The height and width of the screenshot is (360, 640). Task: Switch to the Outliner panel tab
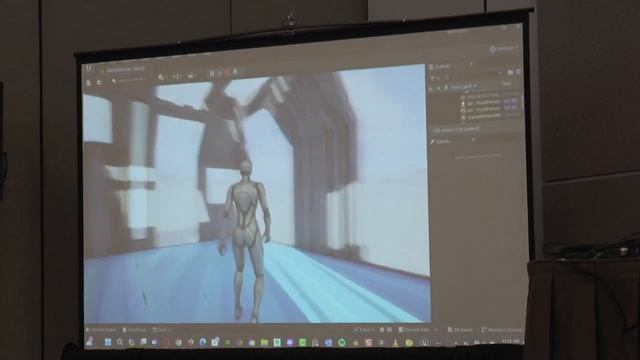(440, 67)
